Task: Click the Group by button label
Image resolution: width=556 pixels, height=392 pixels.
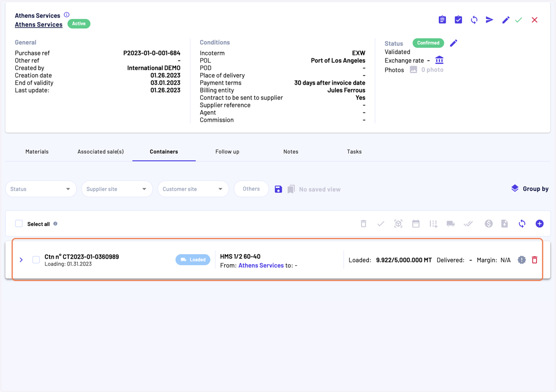Action: click(536, 188)
